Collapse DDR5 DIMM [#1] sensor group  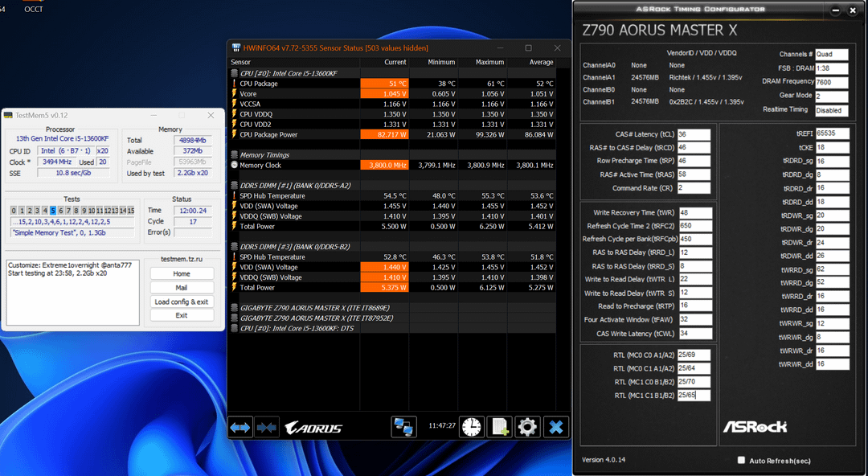tap(234, 186)
